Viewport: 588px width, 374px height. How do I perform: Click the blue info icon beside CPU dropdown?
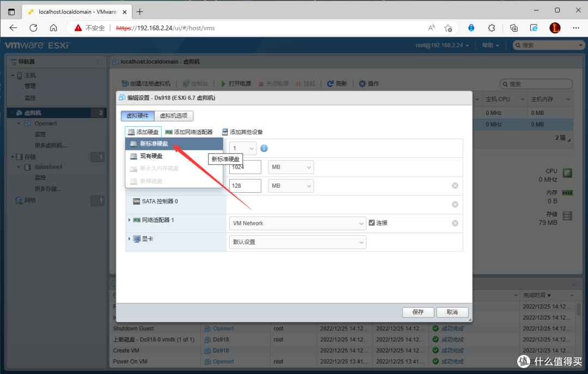tap(264, 148)
